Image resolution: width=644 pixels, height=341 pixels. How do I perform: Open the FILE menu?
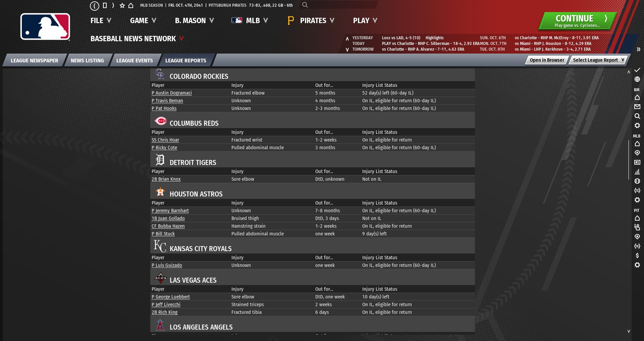click(101, 20)
